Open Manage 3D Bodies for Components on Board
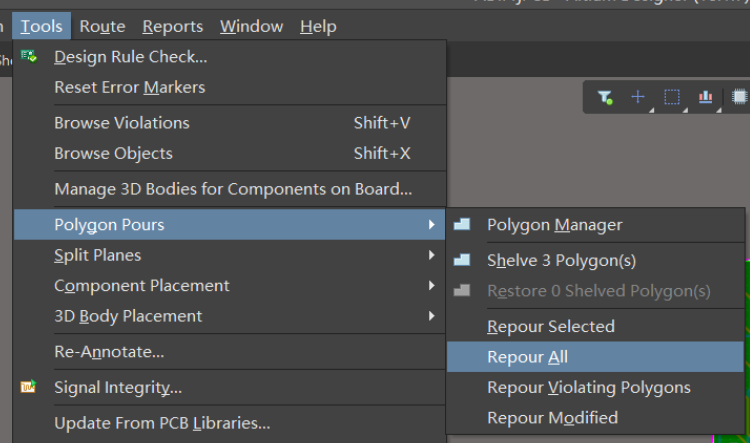The image size is (750, 443). pyautogui.click(x=230, y=189)
